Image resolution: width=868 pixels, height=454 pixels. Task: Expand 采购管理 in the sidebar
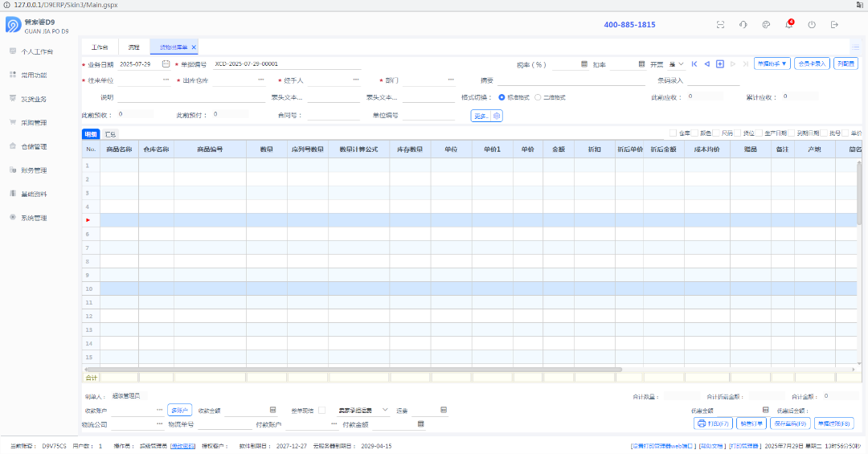coord(34,123)
